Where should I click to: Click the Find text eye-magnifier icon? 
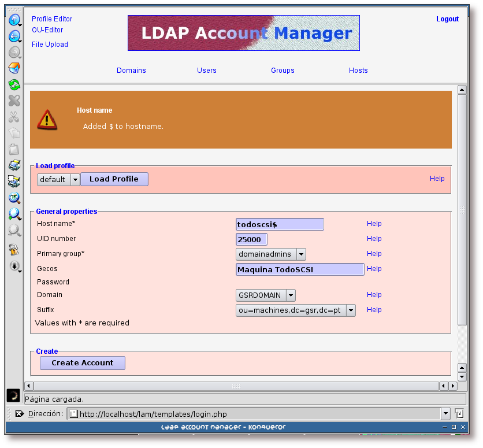14,198
